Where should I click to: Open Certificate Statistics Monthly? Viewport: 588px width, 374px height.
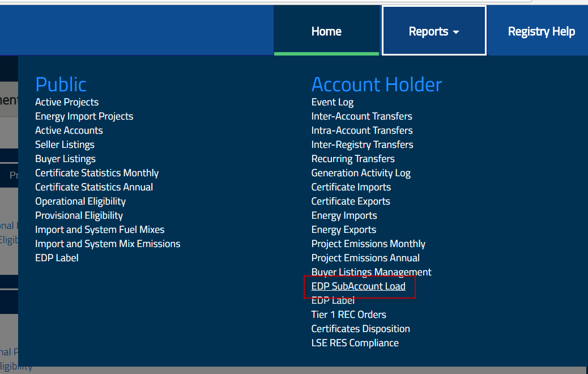pyautogui.click(x=97, y=173)
